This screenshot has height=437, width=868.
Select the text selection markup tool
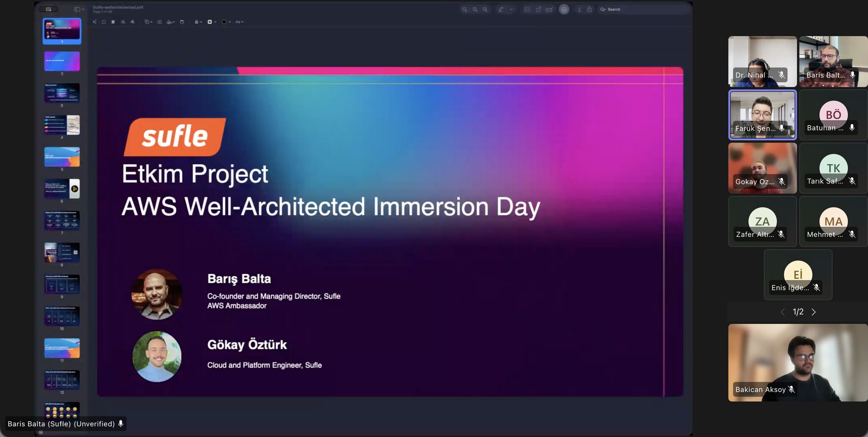click(x=95, y=22)
